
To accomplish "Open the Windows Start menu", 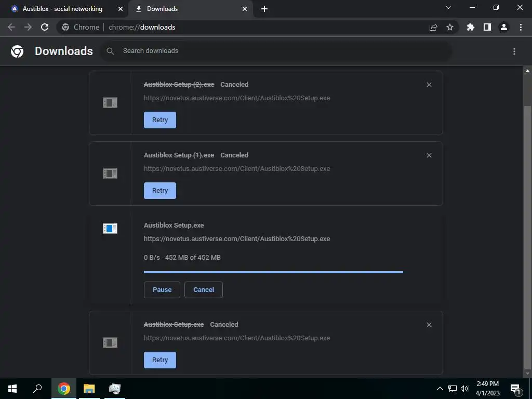I will [x=12, y=389].
